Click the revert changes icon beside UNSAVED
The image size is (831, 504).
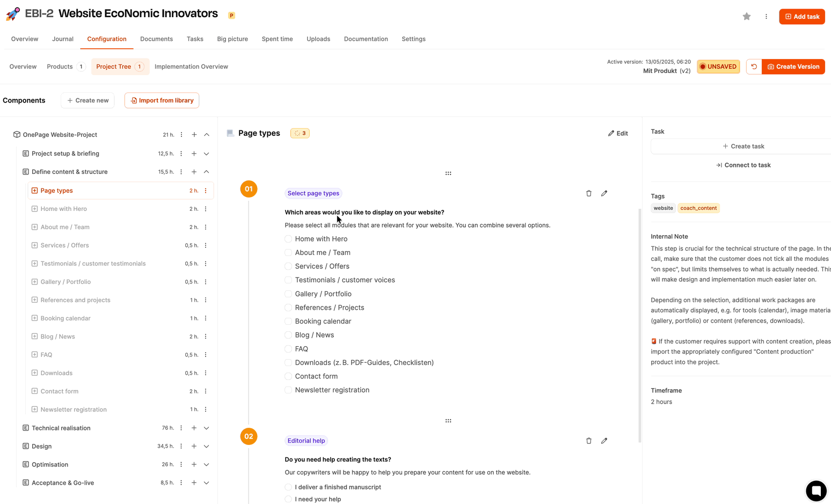pyautogui.click(x=754, y=67)
